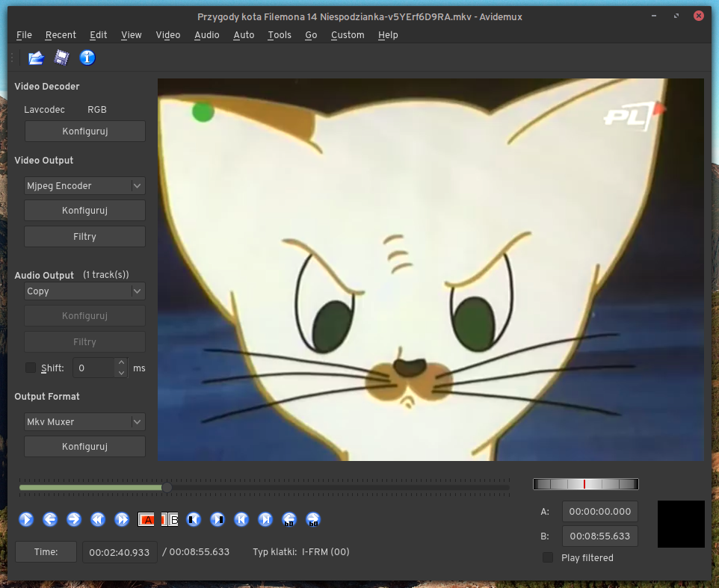Open the Mkv Muxer output format dropdown
The width and height of the screenshot is (719, 588).
(85, 421)
